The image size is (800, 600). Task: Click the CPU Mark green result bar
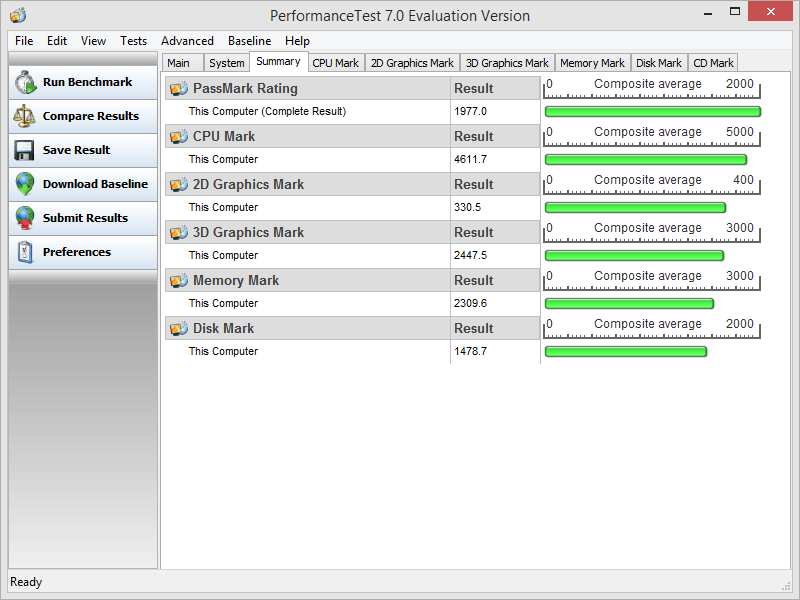[x=645, y=159]
